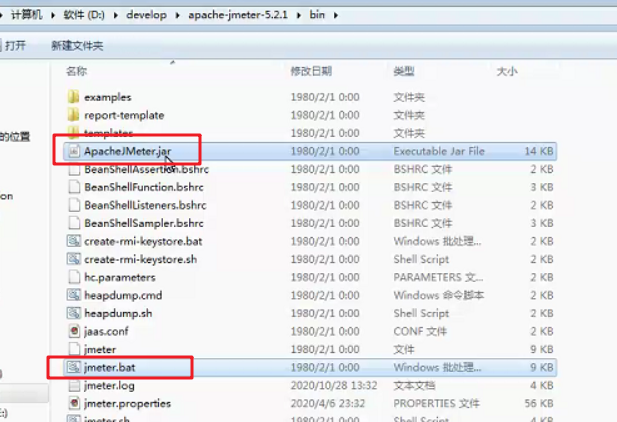Click the jmeter.log file icon
Viewport: 617px width, 422px height.
pyautogui.click(x=74, y=385)
